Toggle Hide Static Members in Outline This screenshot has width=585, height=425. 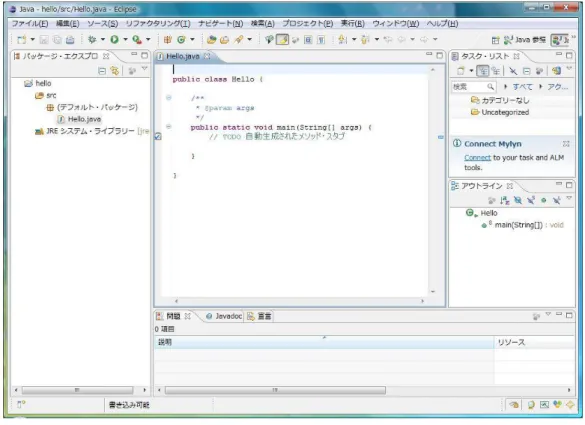[531, 201]
